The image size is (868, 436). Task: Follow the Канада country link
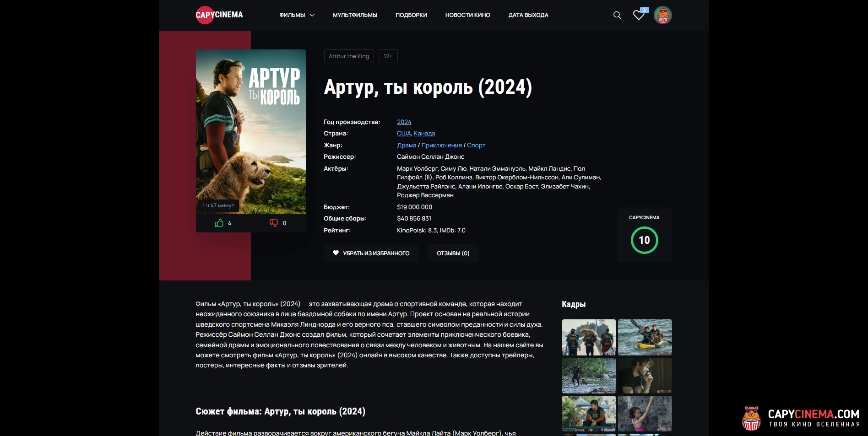point(424,133)
